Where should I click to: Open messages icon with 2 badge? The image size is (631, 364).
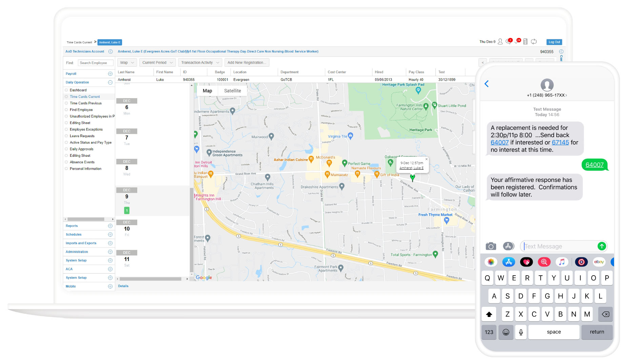(x=509, y=41)
